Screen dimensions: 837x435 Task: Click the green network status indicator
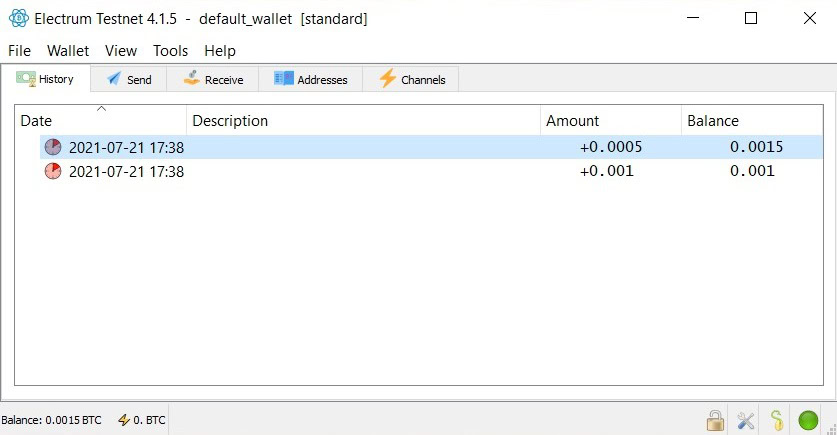tap(808, 421)
